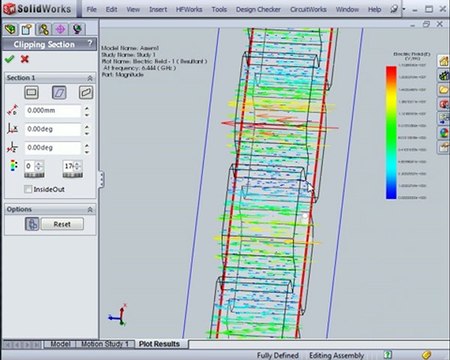Increase the Y rotation angle spinner
Screen dimensions: 450x360
tap(87, 145)
